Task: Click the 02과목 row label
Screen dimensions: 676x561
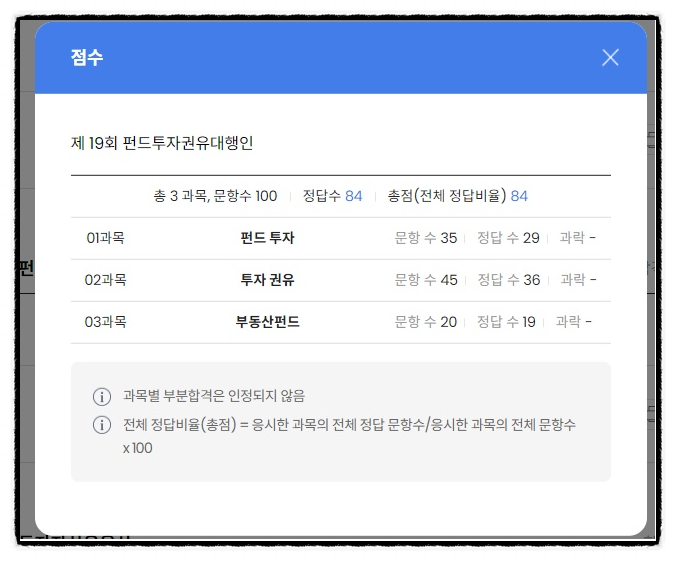Action: [x=106, y=280]
